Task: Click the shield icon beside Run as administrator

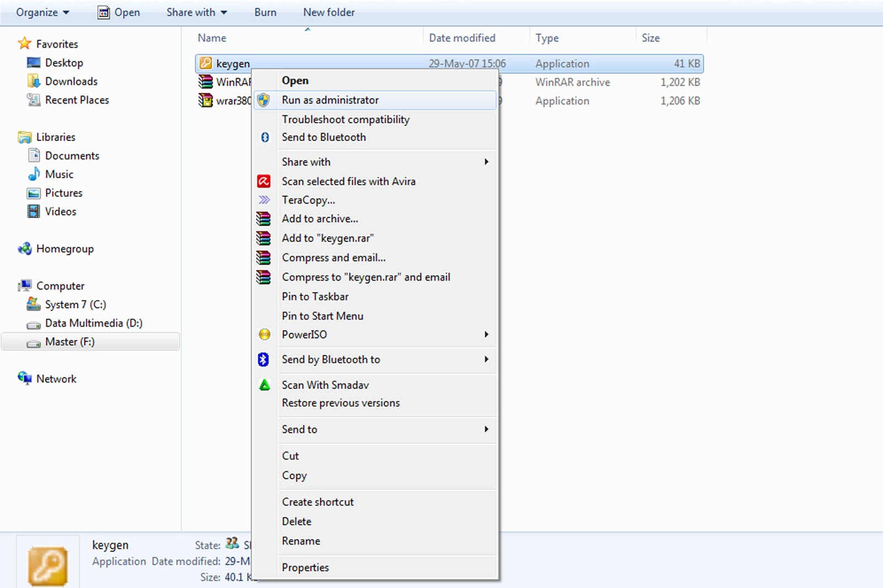Action: click(264, 100)
